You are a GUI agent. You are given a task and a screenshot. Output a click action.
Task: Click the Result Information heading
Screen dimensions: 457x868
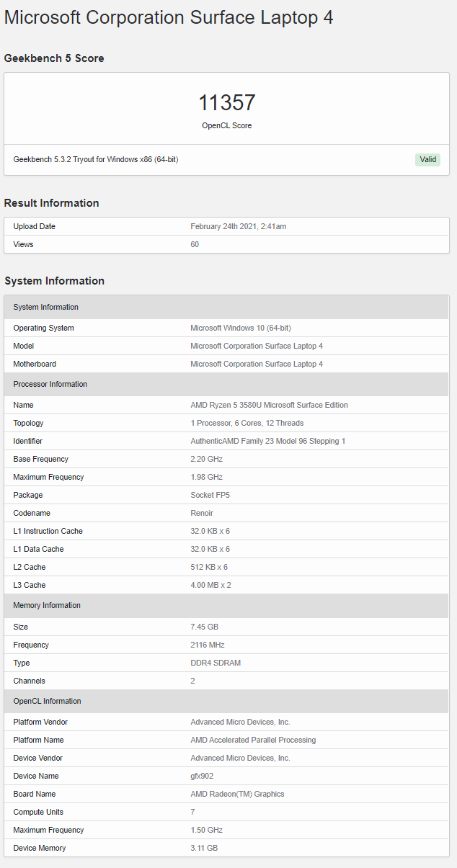52,203
